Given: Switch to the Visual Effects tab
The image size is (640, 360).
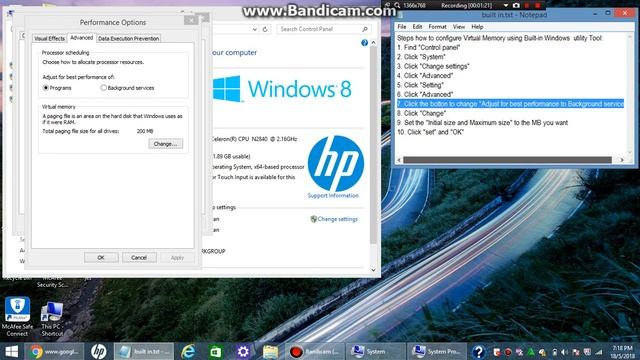Looking at the screenshot, I should tap(49, 38).
